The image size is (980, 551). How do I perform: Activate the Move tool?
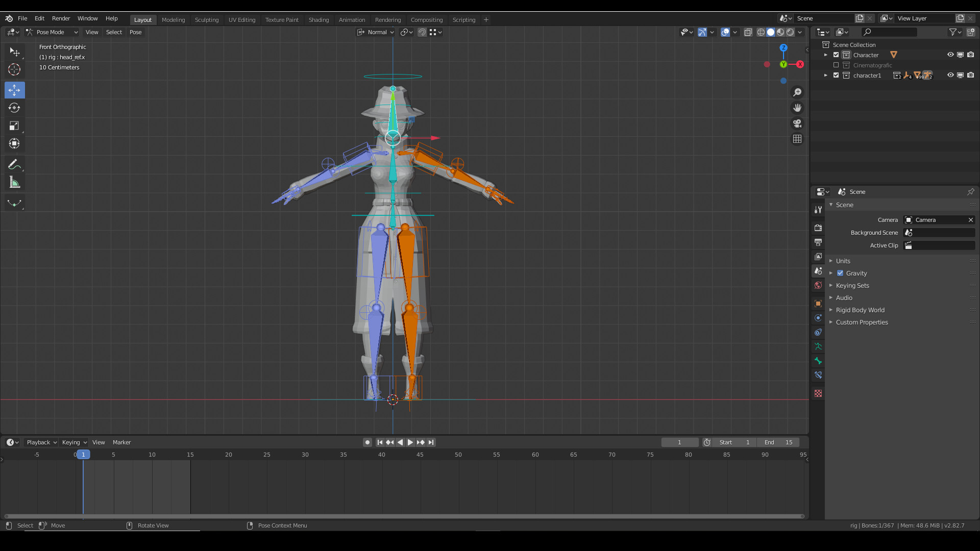pyautogui.click(x=14, y=90)
